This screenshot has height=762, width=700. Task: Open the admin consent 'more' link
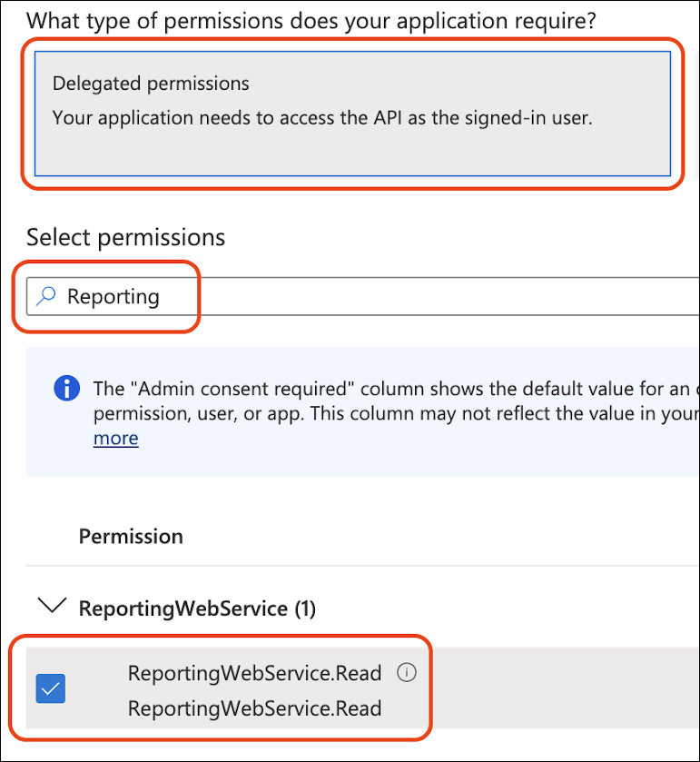115,438
